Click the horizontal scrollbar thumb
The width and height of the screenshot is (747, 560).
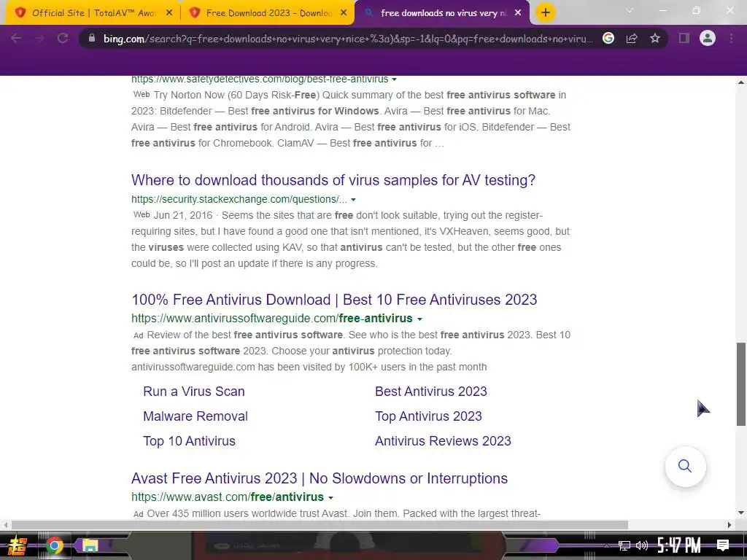pos(320,525)
